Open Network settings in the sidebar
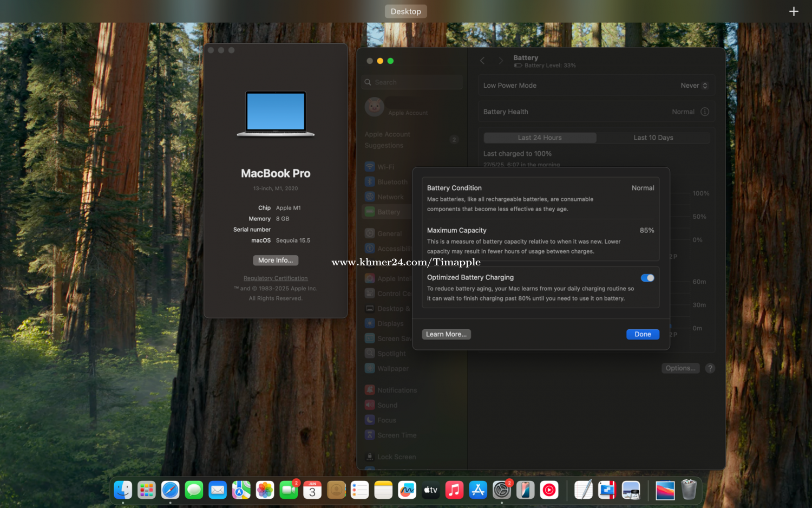The width and height of the screenshot is (812, 508). click(384, 197)
